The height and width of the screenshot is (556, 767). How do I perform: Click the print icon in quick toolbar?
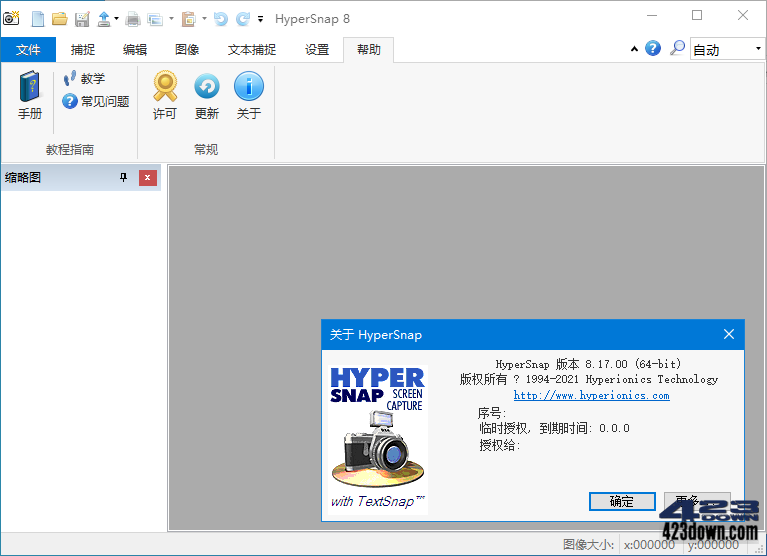[x=133, y=20]
